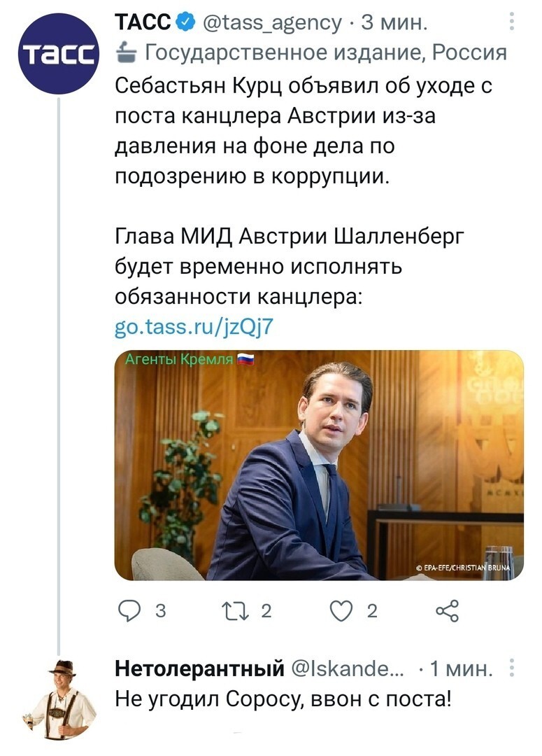Click the state media podium icon
The image size is (542, 756).
(127, 52)
